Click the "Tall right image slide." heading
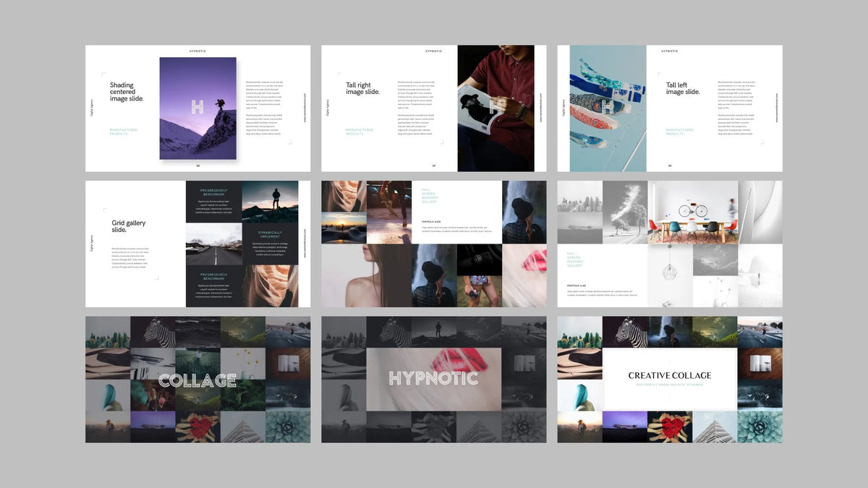 tap(362, 88)
